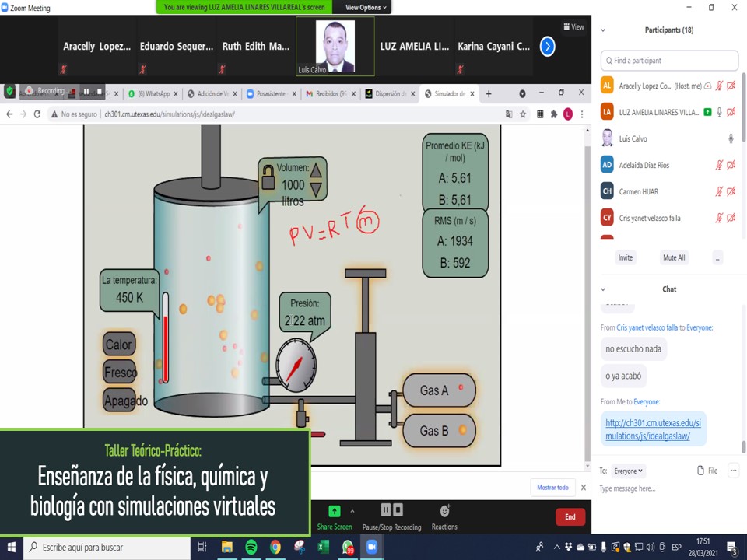Select the Apagado option
Viewport: 747px width, 560px height.
point(124,401)
